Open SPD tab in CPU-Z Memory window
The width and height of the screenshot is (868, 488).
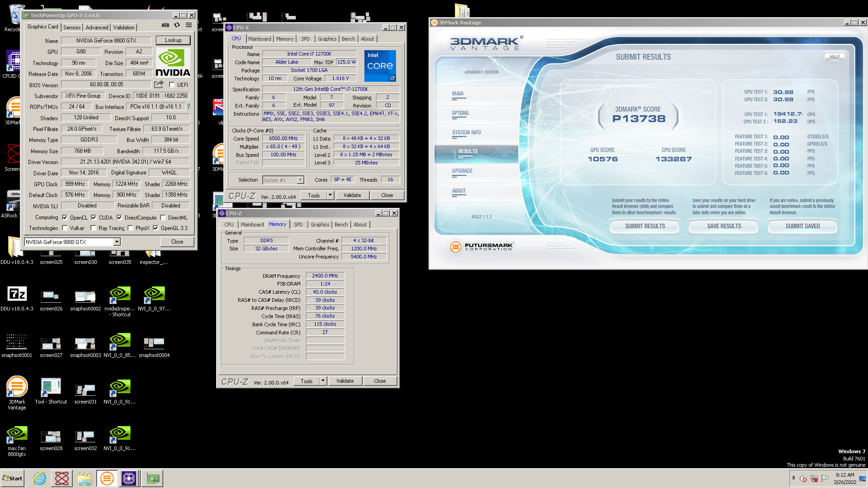click(298, 225)
